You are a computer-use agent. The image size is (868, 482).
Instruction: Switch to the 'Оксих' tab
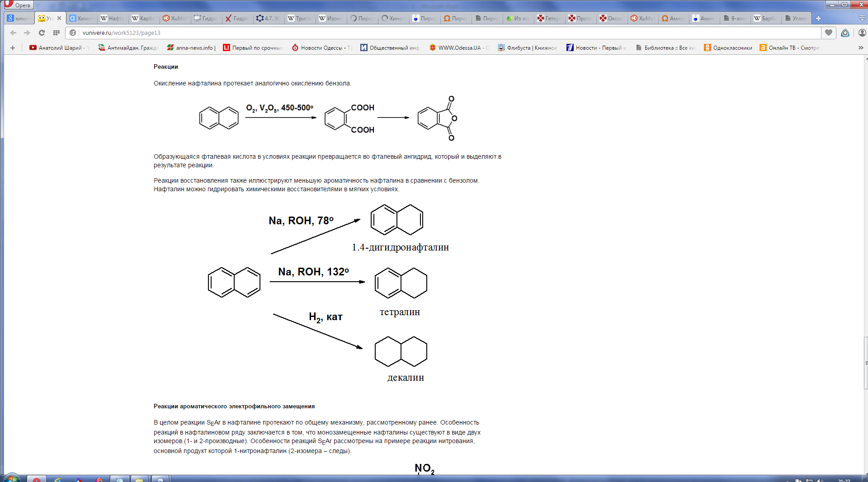point(612,19)
